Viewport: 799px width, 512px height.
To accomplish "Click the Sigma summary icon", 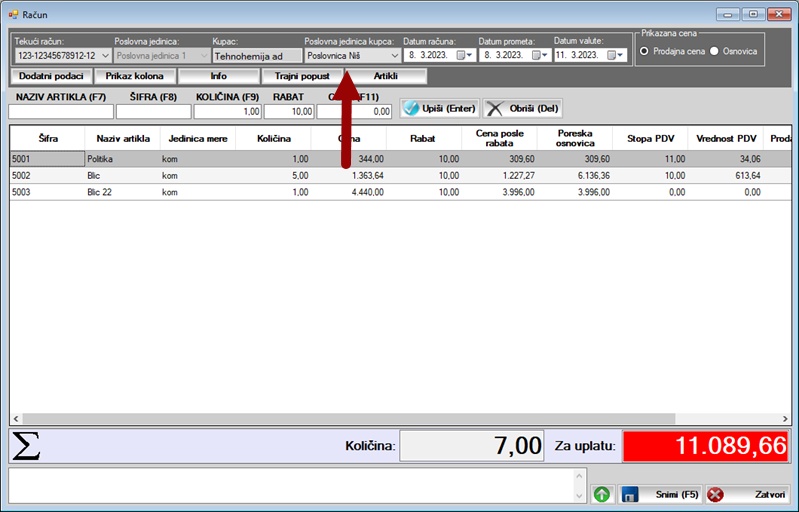I will pyautogui.click(x=26, y=446).
